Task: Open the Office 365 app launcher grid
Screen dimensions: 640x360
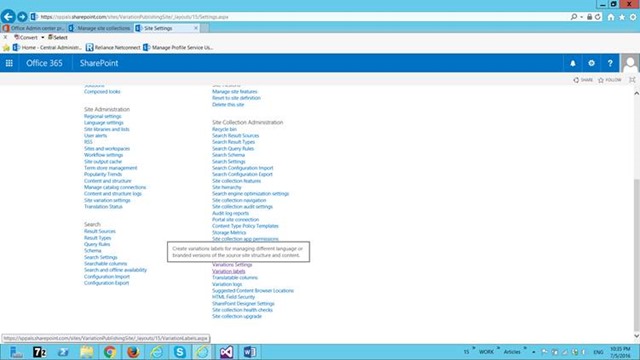Action: [x=9, y=63]
